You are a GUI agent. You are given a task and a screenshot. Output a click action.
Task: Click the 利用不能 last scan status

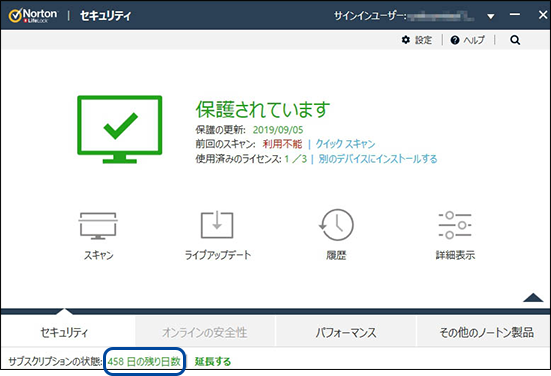tap(282, 144)
